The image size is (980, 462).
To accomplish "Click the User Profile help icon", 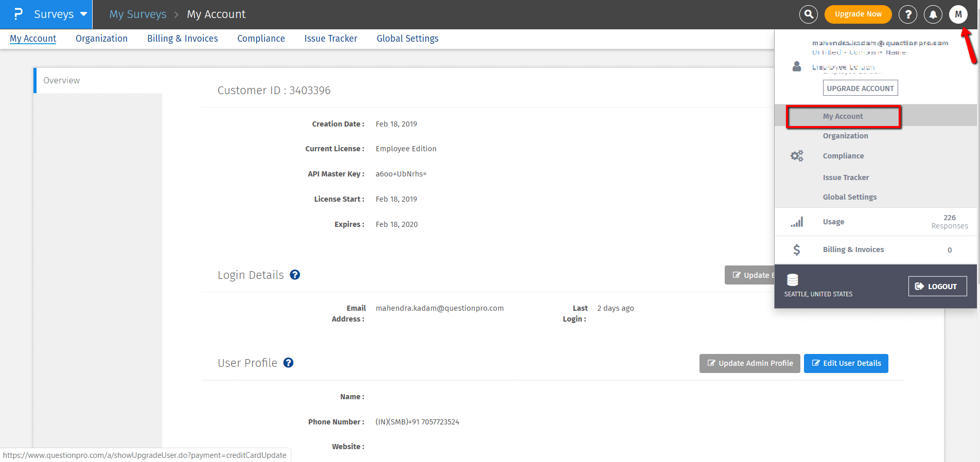I will click(289, 363).
